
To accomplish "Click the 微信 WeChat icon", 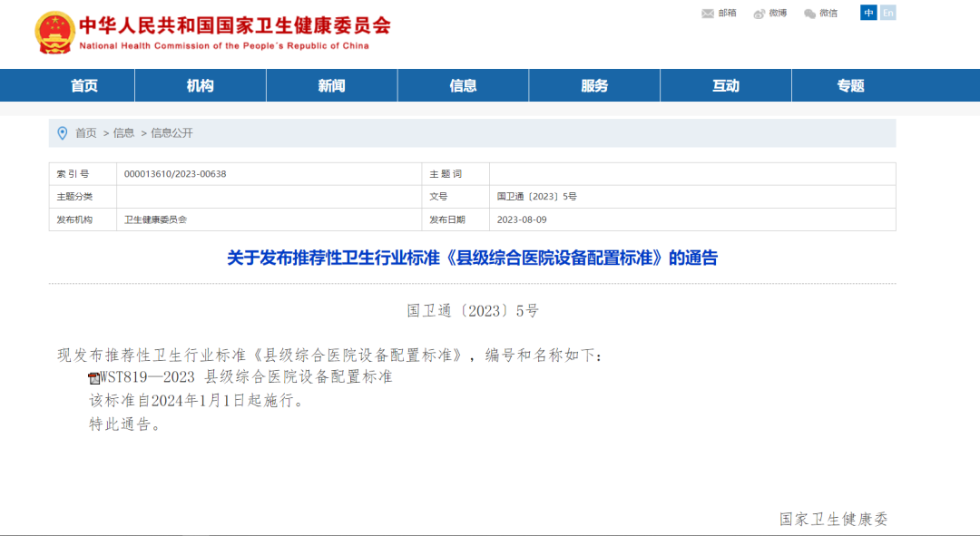I will 810,14.
